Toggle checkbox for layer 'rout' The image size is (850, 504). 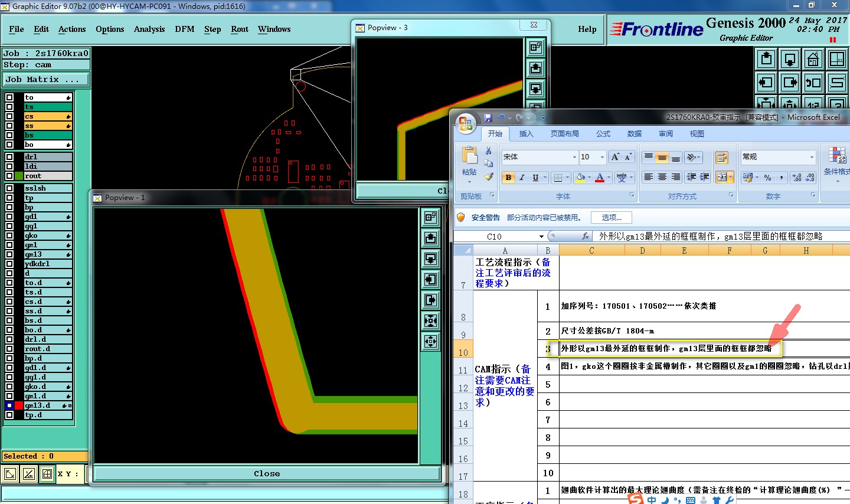(9, 176)
